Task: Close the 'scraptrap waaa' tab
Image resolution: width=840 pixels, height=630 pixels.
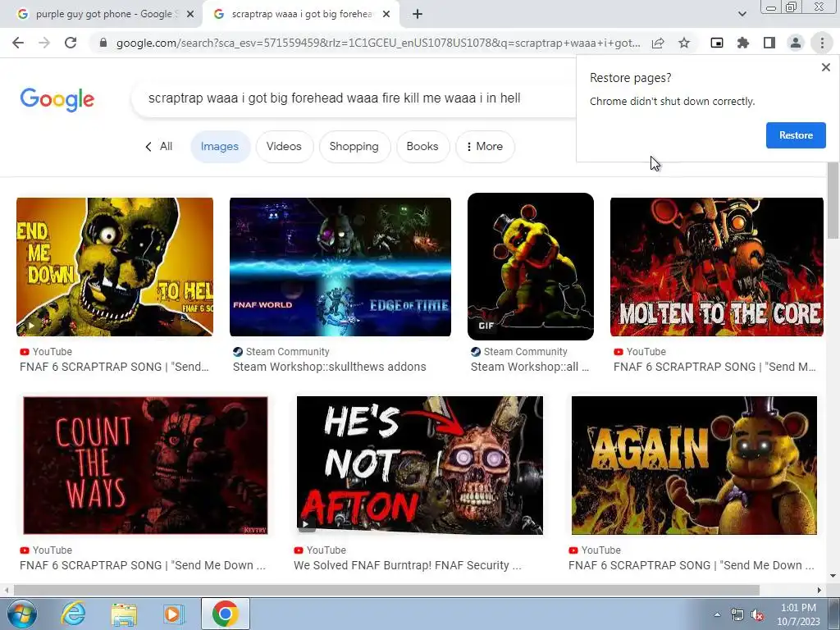Action: (x=386, y=15)
